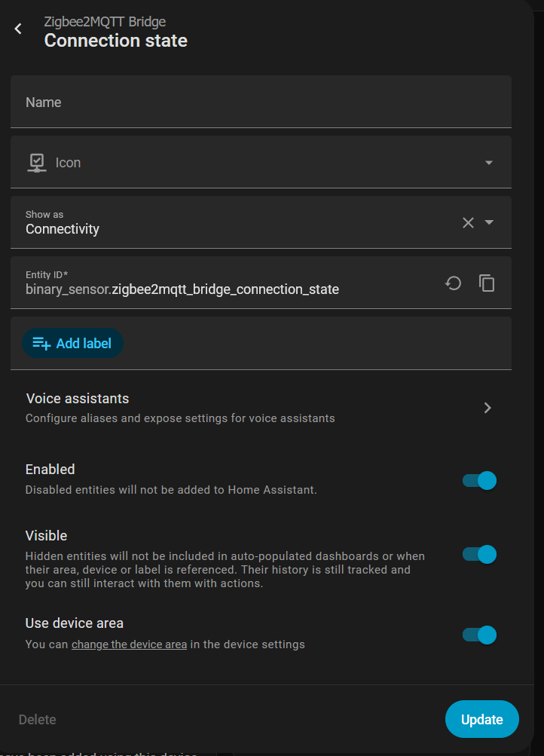544x756 pixels.
Task: Click the Icon placeholder text in the picker
Action: tap(69, 162)
